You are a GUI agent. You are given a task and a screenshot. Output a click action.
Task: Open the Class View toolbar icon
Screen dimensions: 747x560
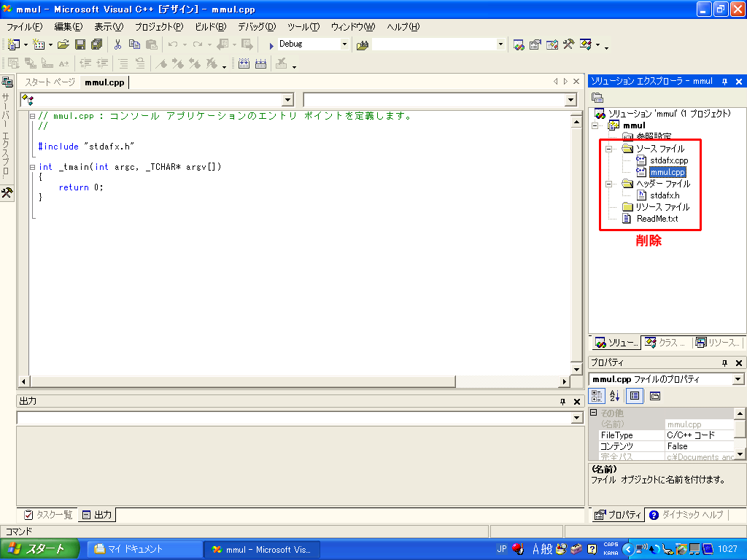(586, 44)
